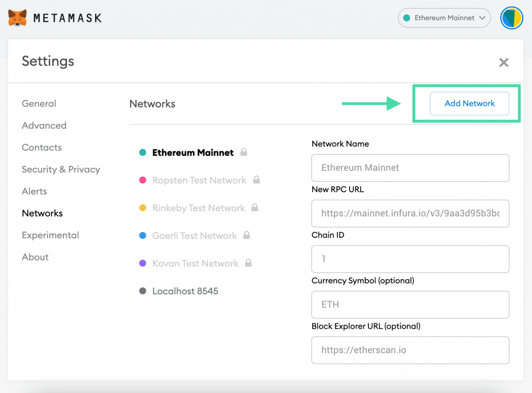The image size is (532, 393).
Task: Select Rinkeby Test Network in list
Action: (198, 208)
